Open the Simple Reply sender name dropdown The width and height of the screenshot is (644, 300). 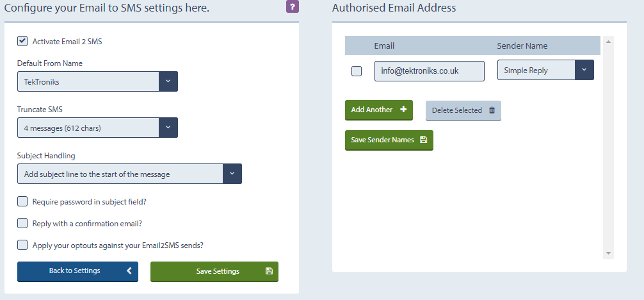(x=545, y=70)
